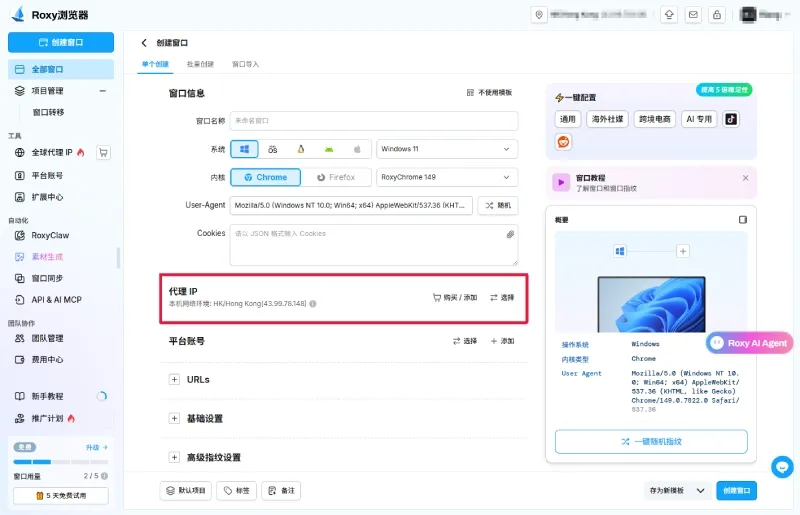The image size is (800, 515).
Task: Click the info icon next to 2 / 5
Action: (104, 476)
